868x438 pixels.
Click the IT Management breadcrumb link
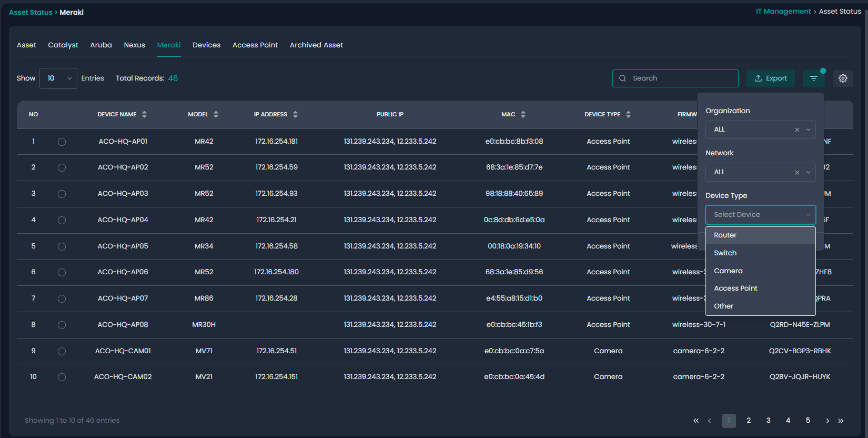pyautogui.click(x=783, y=12)
